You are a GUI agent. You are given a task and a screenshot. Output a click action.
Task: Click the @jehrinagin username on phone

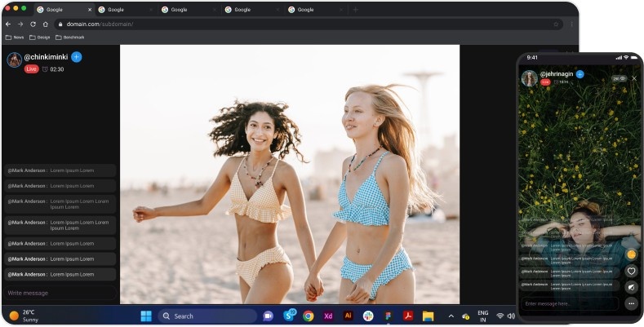pos(557,74)
